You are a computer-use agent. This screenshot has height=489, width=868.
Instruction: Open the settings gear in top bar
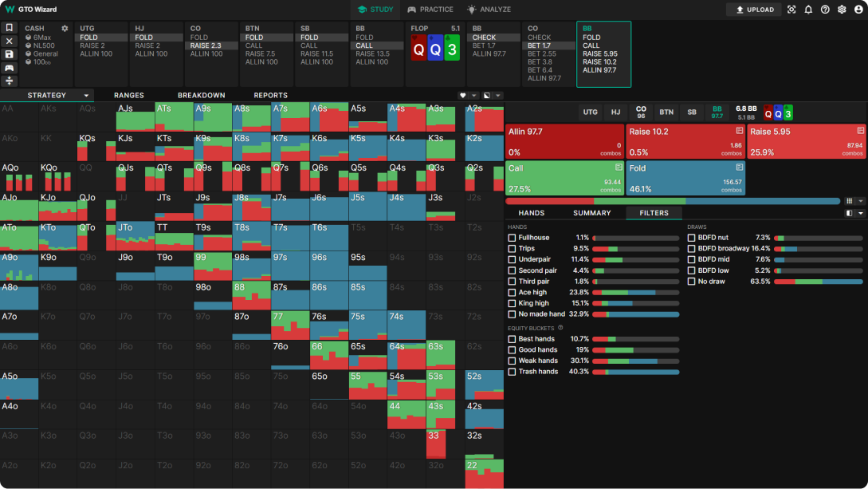coord(842,10)
